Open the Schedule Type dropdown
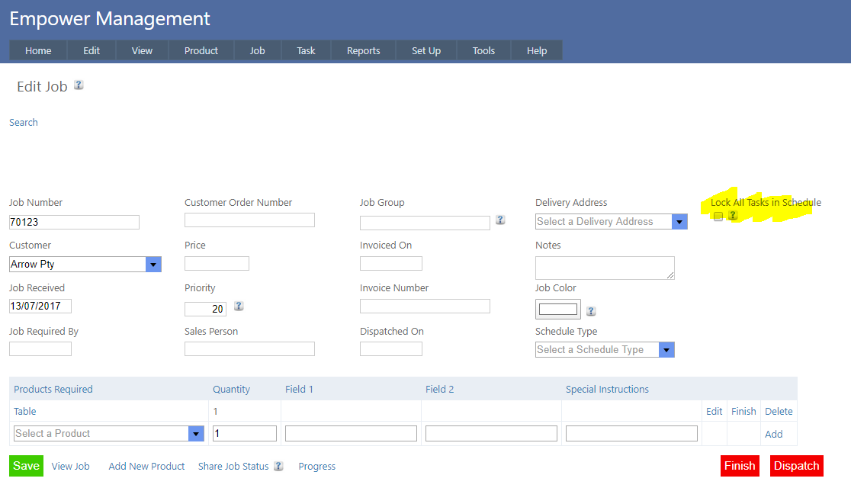This screenshot has width=851, height=504. tap(666, 350)
